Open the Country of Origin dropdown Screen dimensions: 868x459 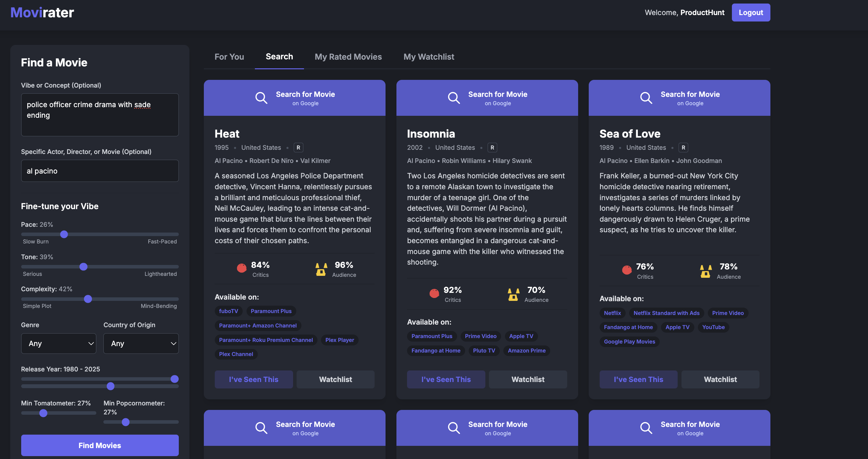[141, 344]
